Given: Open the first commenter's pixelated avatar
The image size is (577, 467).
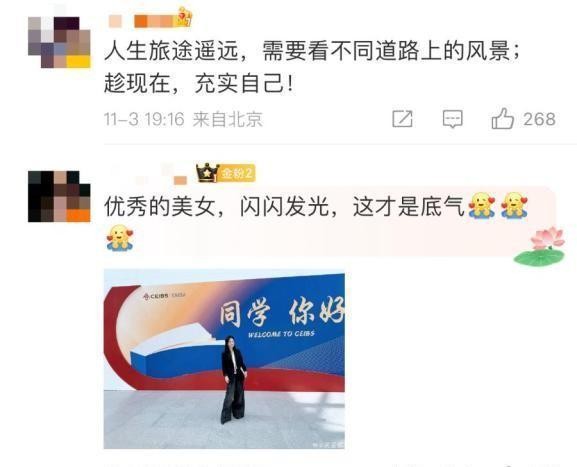Looking at the screenshot, I should 59,42.
